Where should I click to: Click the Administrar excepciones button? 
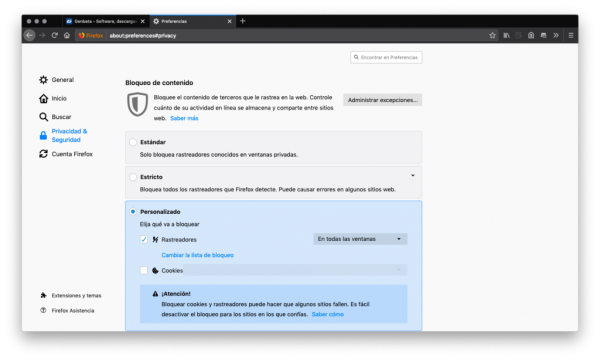click(x=383, y=100)
